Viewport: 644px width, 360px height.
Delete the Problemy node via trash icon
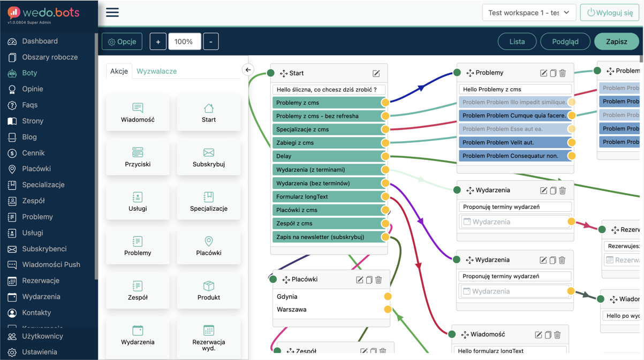coord(563,73)
